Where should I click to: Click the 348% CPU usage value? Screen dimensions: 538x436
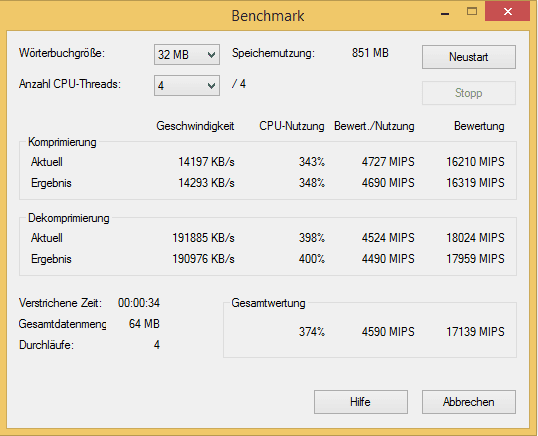(x=312, y=182)
